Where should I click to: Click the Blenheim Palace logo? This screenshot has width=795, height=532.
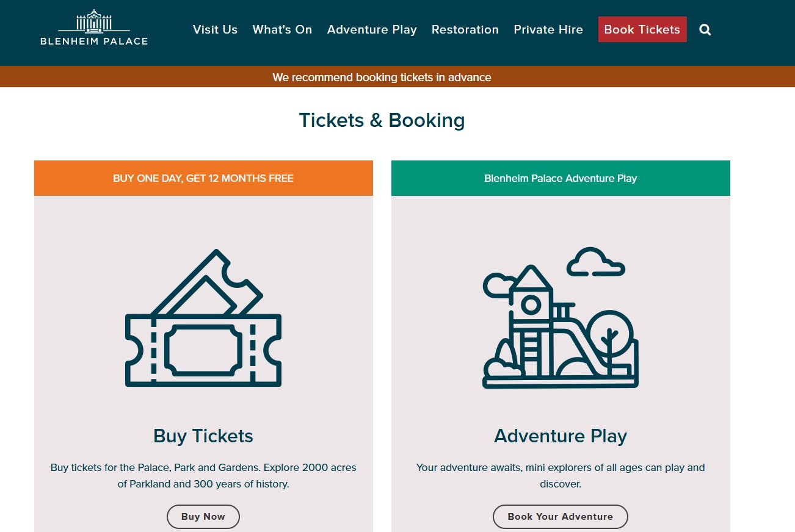click(x=94, y=27)
